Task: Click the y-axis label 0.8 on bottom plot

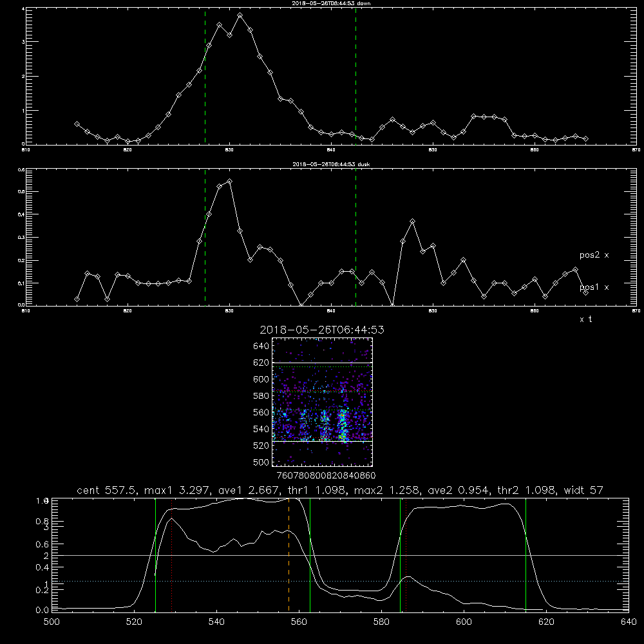Action: [x=43, y=522]
